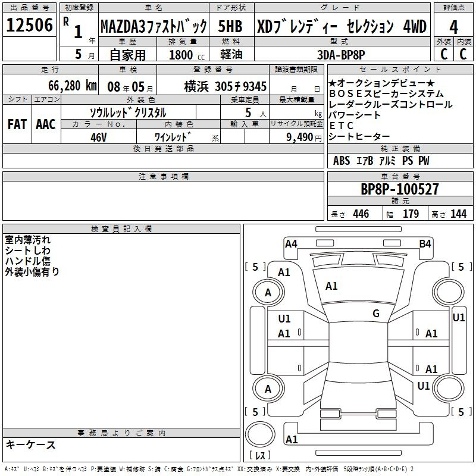Click the recycle deposit 9,490円
Screen dimensions: 476x476
click(x=304, y=137)
